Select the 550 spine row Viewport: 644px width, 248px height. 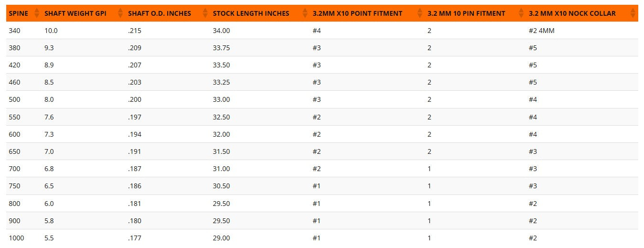pos(322,117)
